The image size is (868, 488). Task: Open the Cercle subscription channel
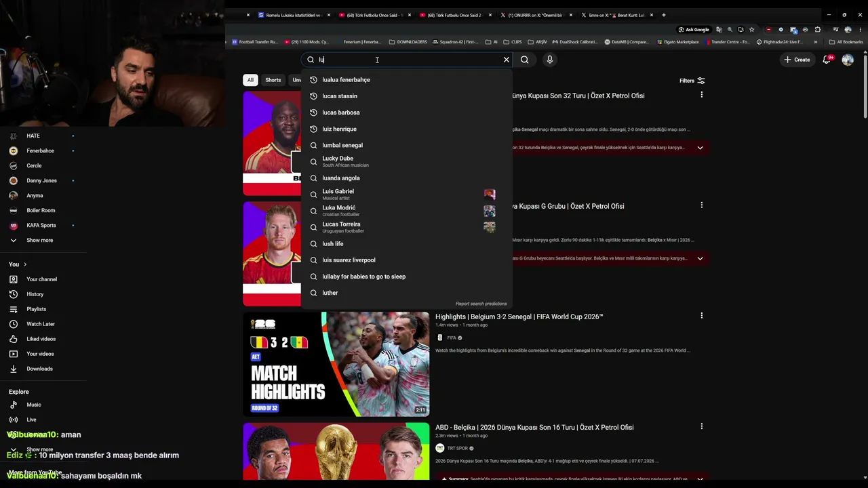34,165
